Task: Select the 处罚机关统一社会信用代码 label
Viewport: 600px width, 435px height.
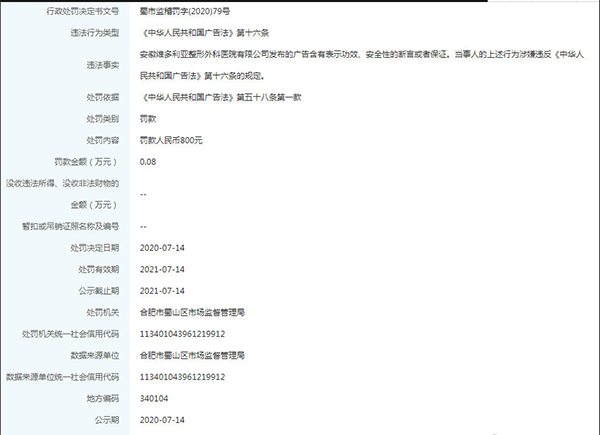Action: coord(70,334)
